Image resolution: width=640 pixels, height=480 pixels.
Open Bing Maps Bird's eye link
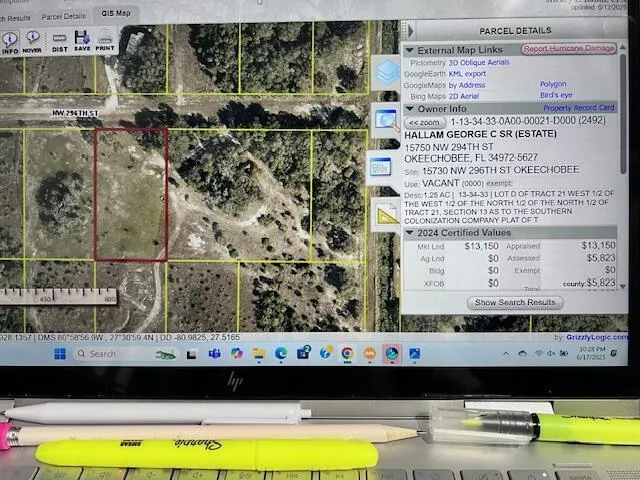556,95
